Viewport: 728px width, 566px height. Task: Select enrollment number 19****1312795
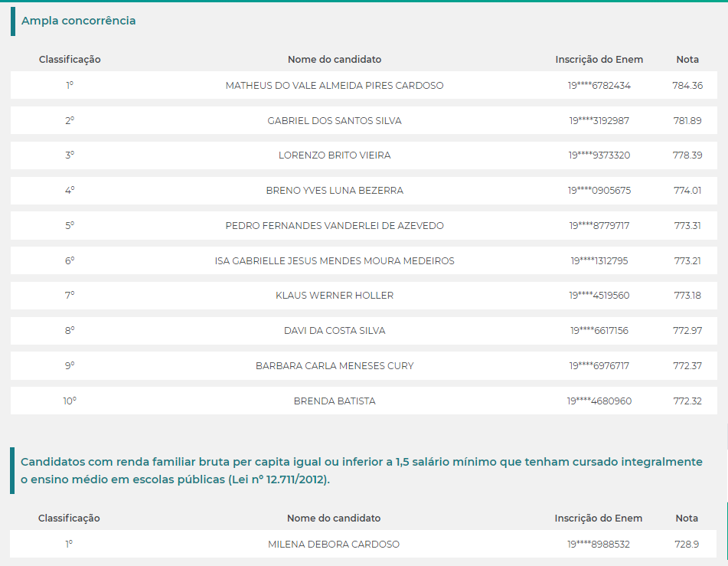coord(599,261)
